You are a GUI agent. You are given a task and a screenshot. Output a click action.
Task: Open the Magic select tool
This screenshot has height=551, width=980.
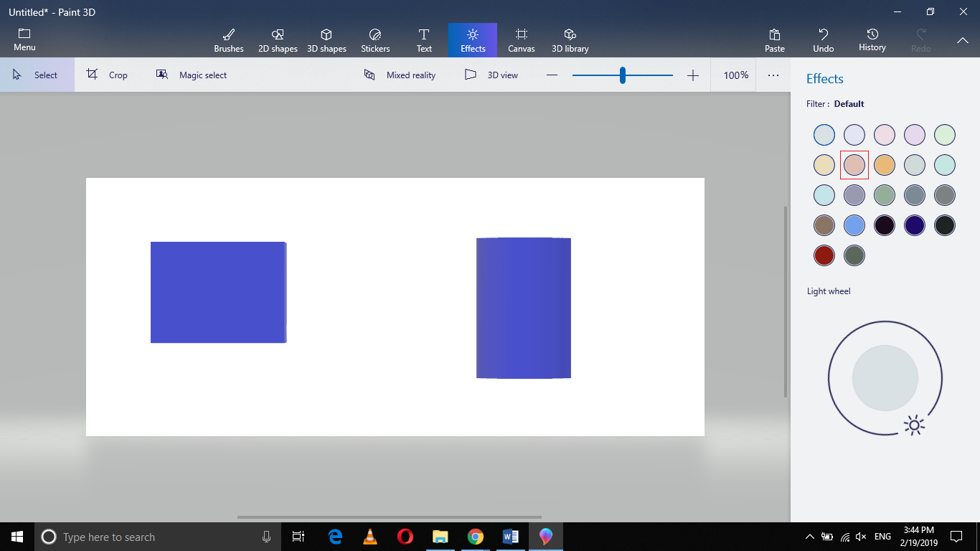[x=192, y=75]
